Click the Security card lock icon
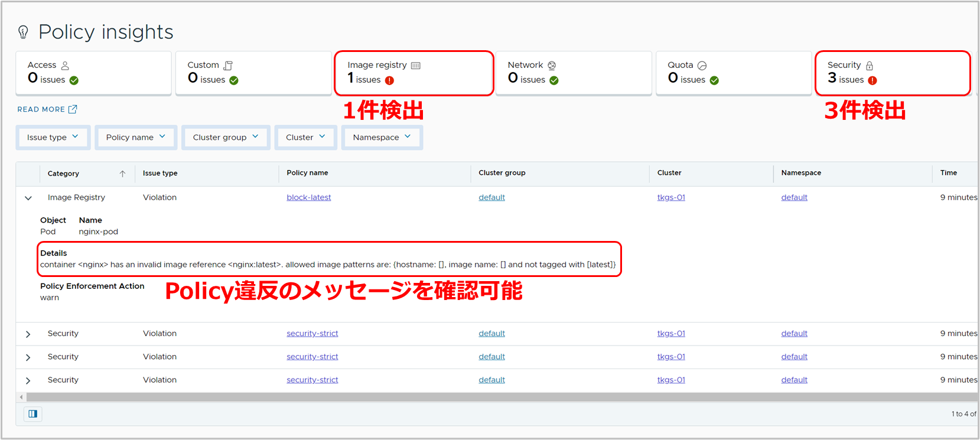Image resolution: width=980 pixels, height=440 pixels. point(870,66)
